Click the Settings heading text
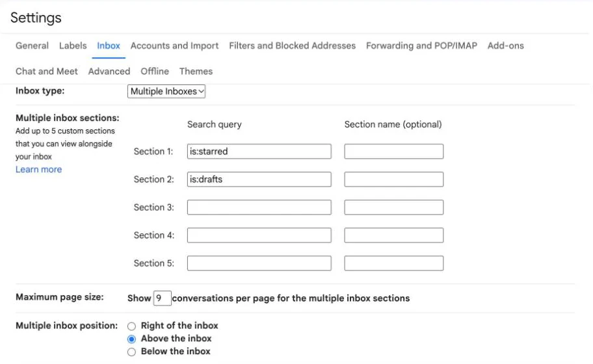This screenshot has width=593, height=364. (x=36, y=18)
